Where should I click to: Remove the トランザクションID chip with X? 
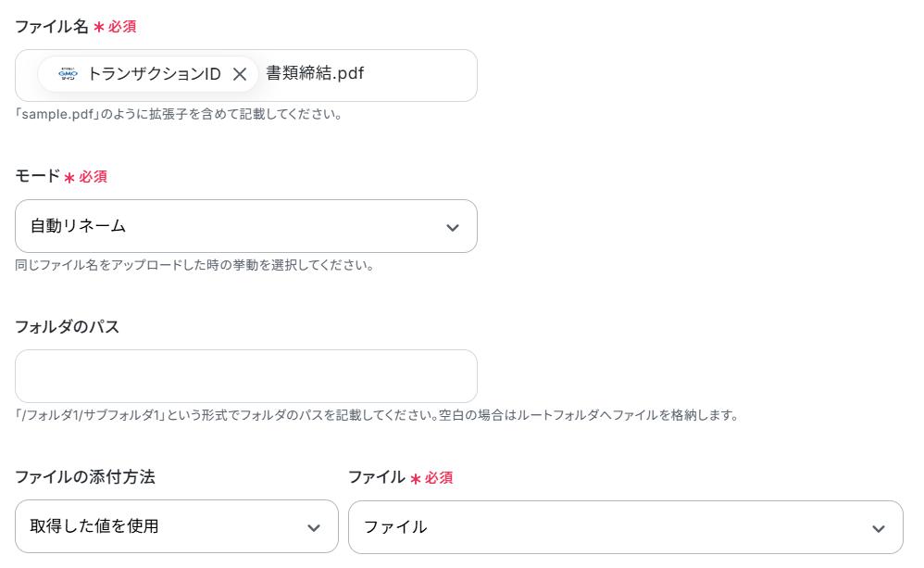240,74
